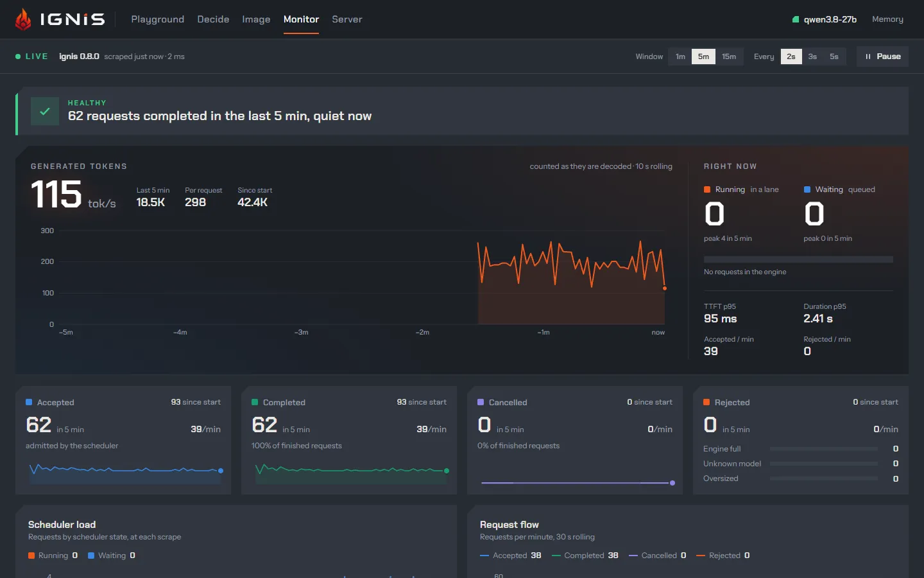Toggle the Rejected series in Request flow
The image size is (924, 578).
tap(723, 556)
